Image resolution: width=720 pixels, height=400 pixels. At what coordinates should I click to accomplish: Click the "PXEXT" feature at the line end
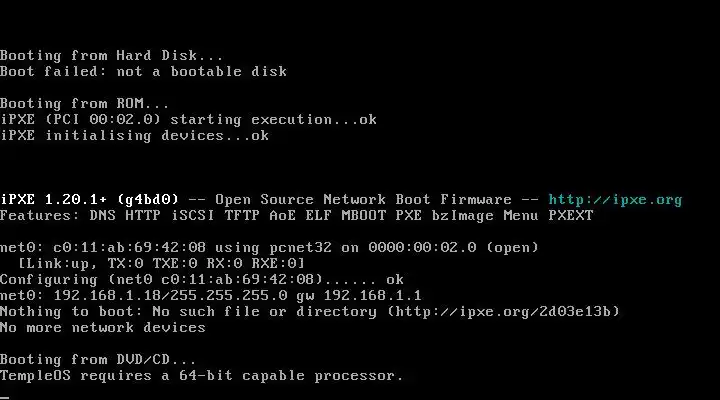(570, 215)
